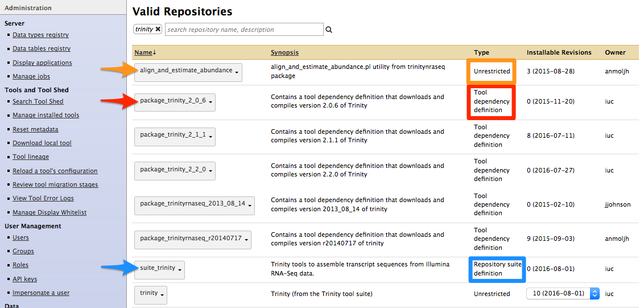Select owner anmoljh in align_and_estimate_abundance row
This screenshot has width=644, height=308.
click(x=617, y=71)
